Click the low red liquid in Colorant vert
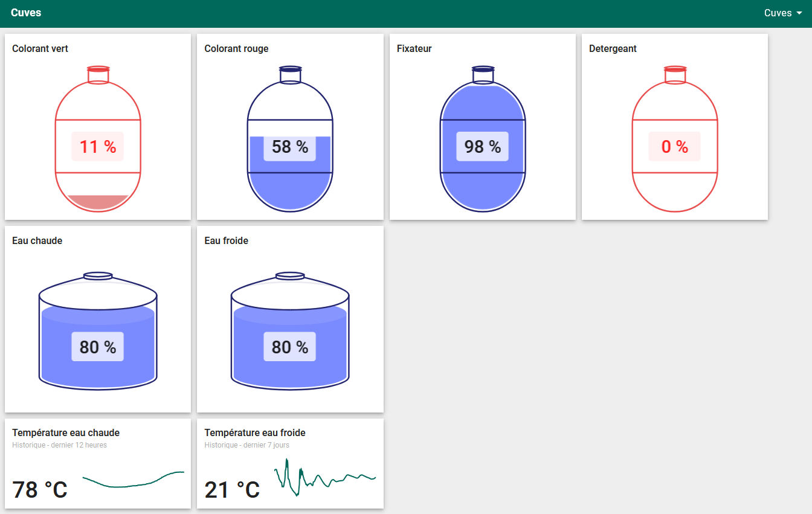The width and height of the screenshot is (812, 514). (x=98, y=202)
